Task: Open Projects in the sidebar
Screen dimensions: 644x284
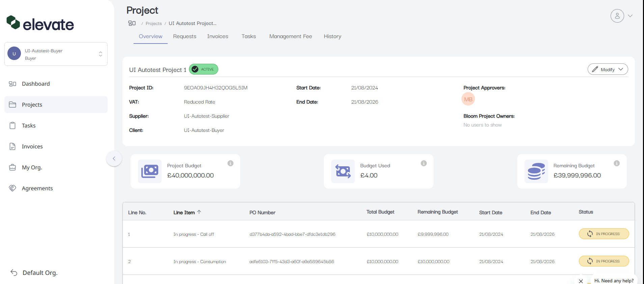Action: point(56,105)
